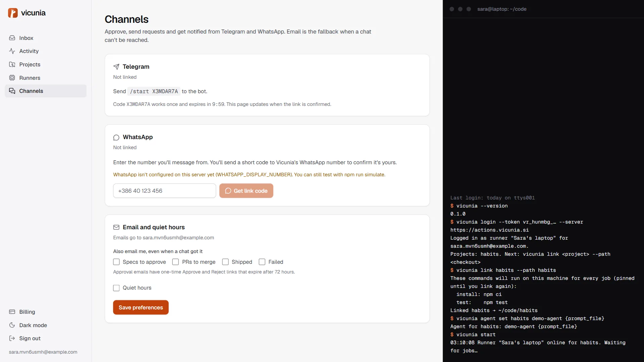Image resolution: width=644 pixels, height=362 pixels.
Task: Click the vicunia logo icon
Action: pos(13,13)
